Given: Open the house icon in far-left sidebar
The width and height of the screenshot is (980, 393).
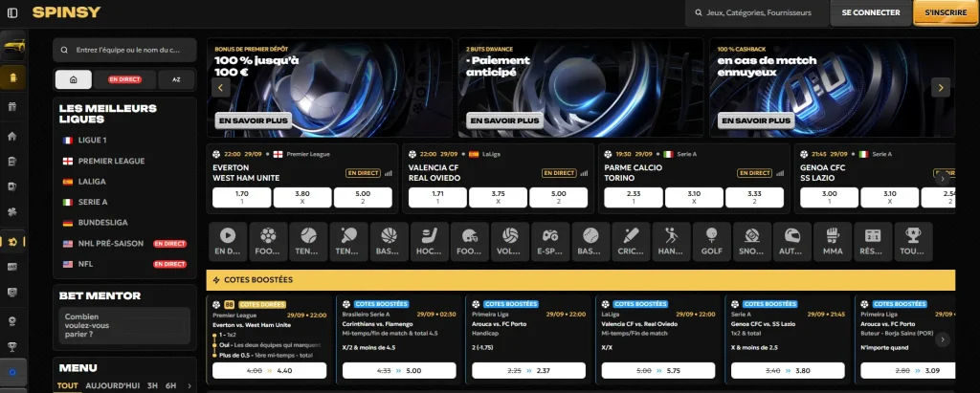Looking at the screenshot, I should [12, 136].
